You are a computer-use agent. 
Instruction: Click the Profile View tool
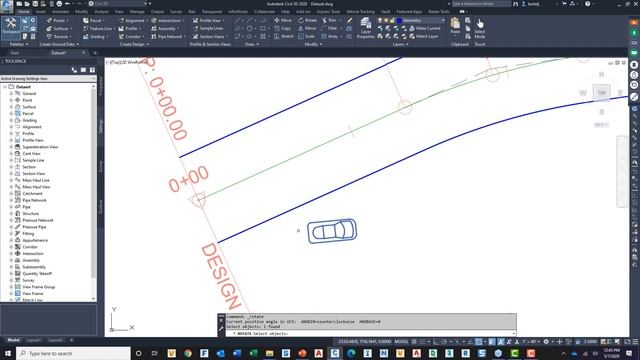point(208,20)
